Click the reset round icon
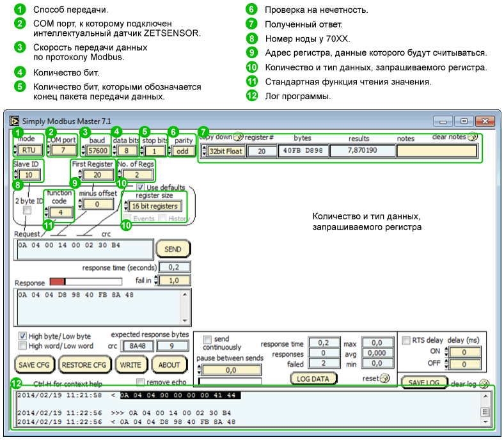 (x=385, y=379)
